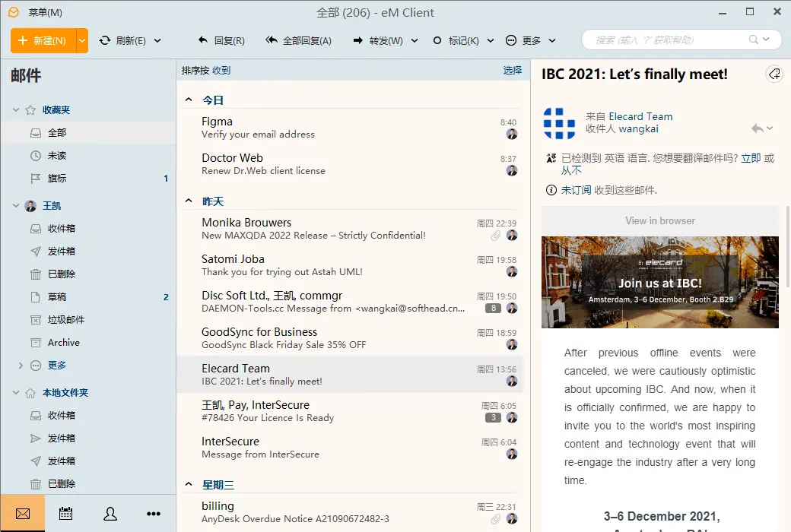Collapse the 今日 message group
The width and height of the screenshot is (791, 532).
[x=189, y=100]
